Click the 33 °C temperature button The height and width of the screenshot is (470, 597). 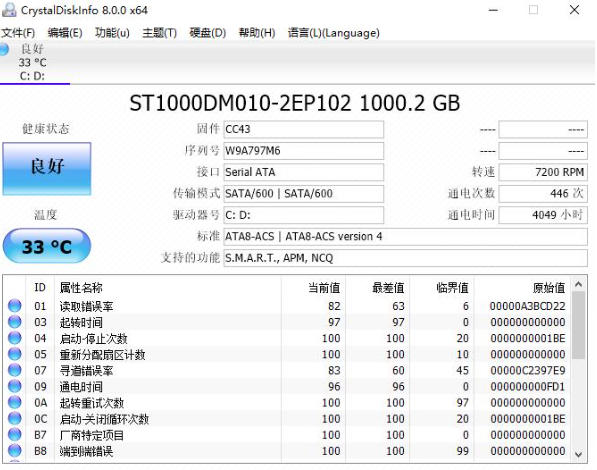47,246
